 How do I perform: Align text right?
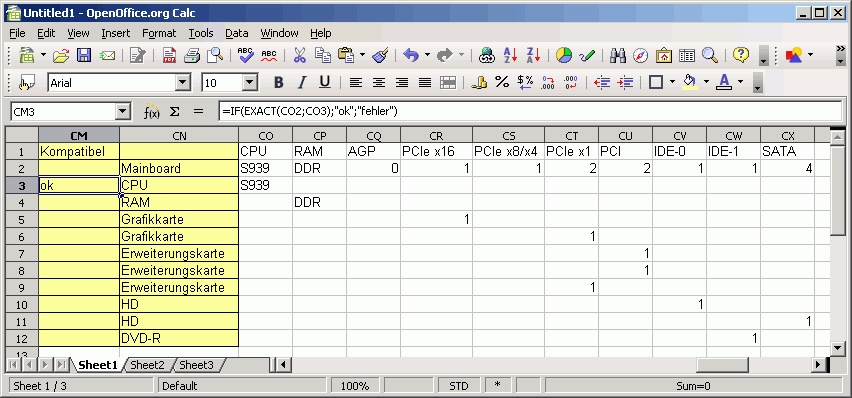[402, 83]
